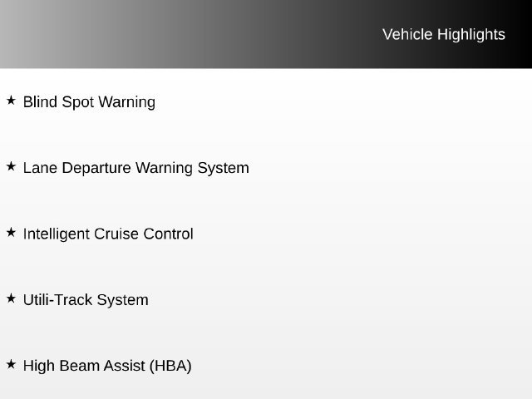Click the star bullet beside Utili-Track System
532x399 pixels.
[11, 298]
